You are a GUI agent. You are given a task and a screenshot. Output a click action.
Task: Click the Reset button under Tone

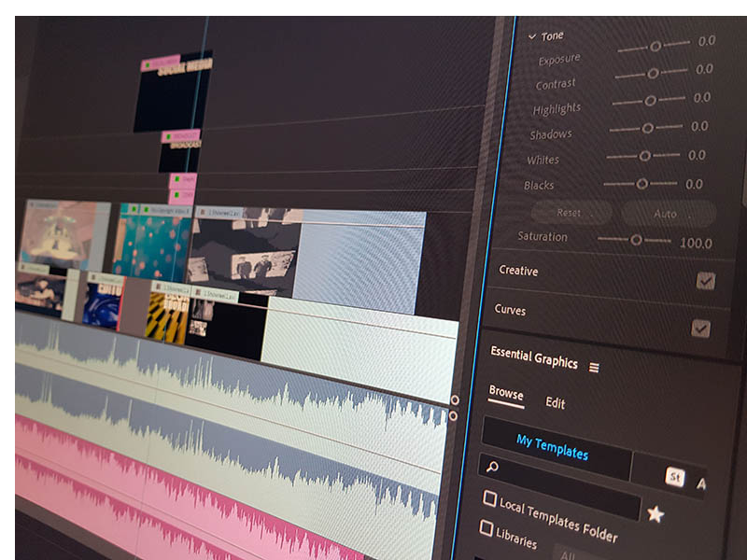571,213
